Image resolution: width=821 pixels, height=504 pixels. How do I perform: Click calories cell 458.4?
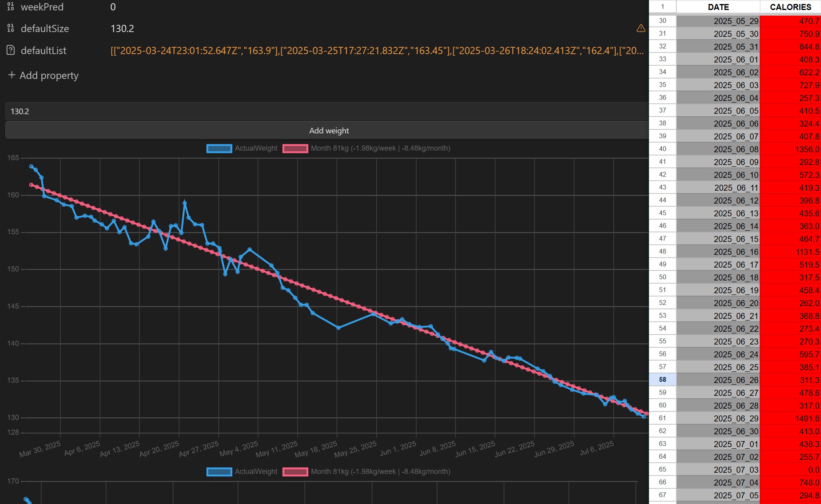(790, 290)
